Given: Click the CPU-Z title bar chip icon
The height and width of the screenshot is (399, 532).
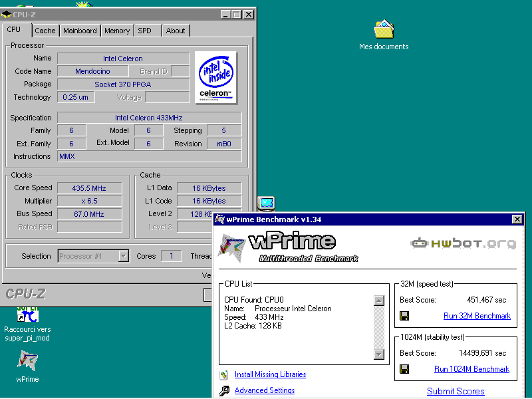Looking at the screenshot, I should point(6,15).
